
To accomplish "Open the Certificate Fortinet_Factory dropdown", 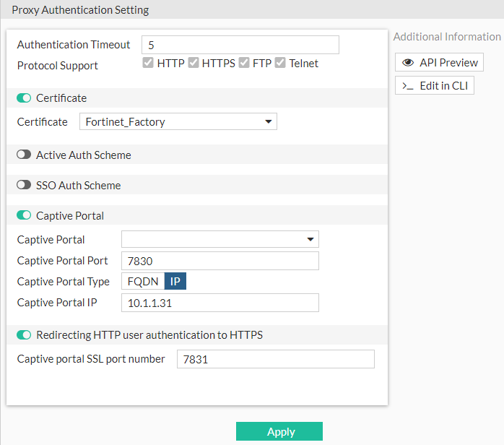I will click(x=178, y=122).
